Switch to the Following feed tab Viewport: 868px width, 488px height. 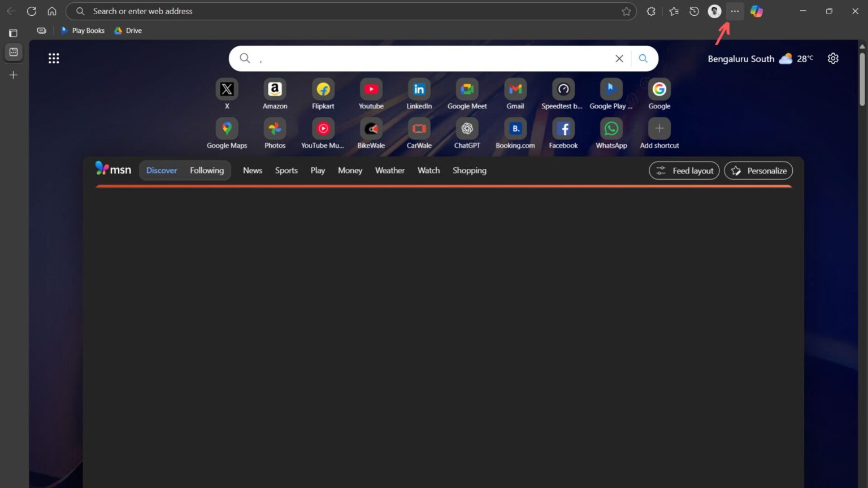pyautogui.click(x=207, y=171)
